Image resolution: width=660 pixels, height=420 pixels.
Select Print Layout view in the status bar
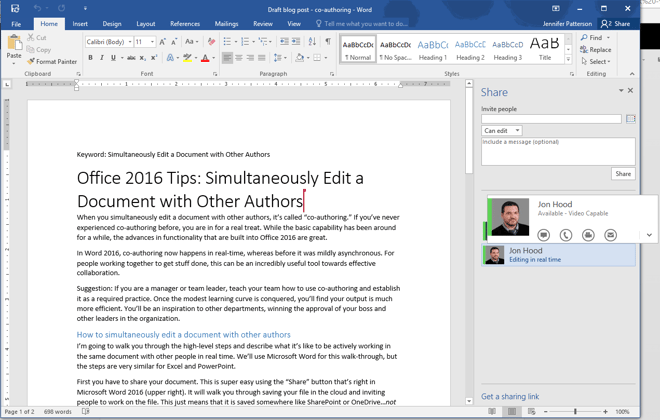point(512,412)
